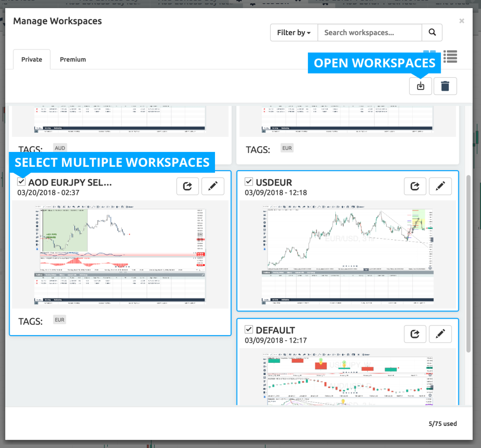481x448 pixels.
Task: Click the AUD tag label
Action: point(60,148)
